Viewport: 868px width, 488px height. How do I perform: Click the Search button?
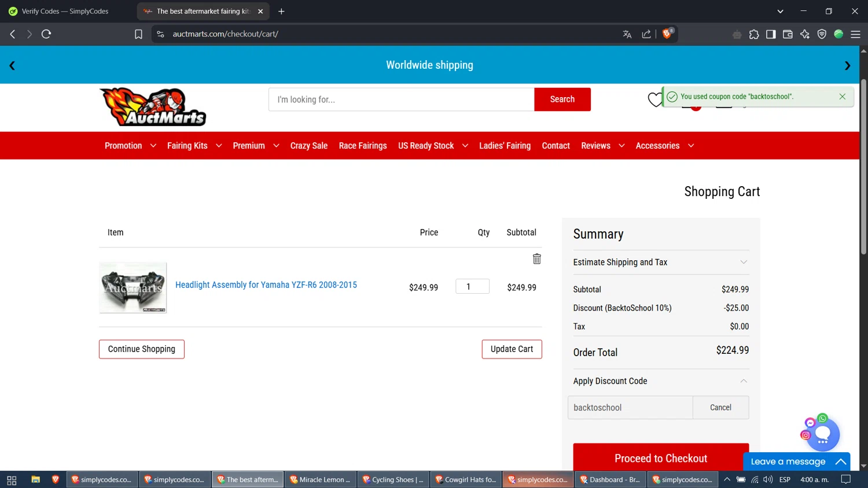[x=562, y=99]
